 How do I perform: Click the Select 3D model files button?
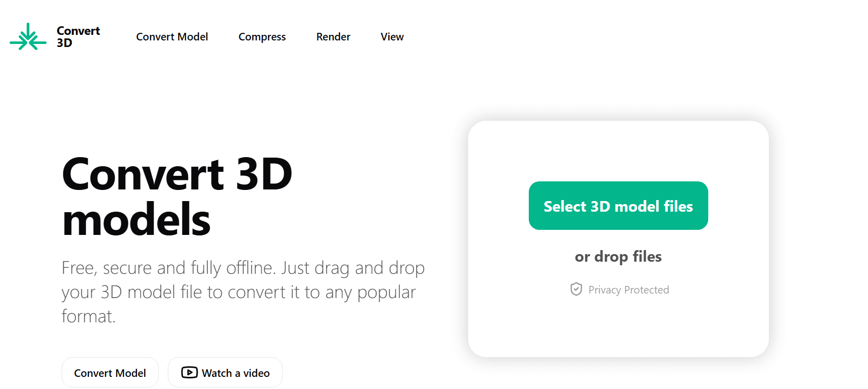(618, 206)
